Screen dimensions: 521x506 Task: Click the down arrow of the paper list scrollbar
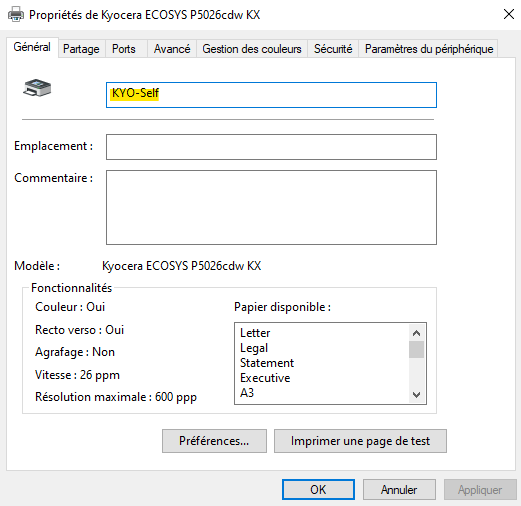pos(416,395)
